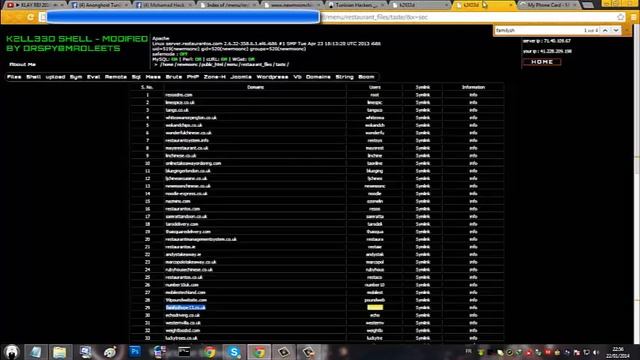Bookmark this page with the star icon
The image size is (640, 360).
621,17
